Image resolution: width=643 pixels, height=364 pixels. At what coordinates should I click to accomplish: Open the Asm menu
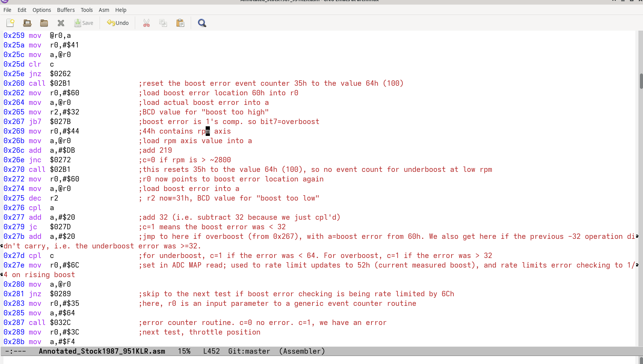104,10
